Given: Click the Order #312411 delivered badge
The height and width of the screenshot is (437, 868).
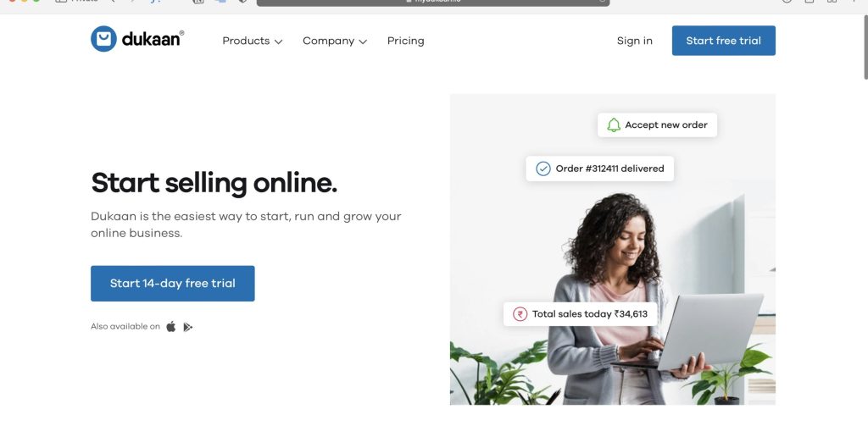Looking at the screenshot, I should pos(599,169).
